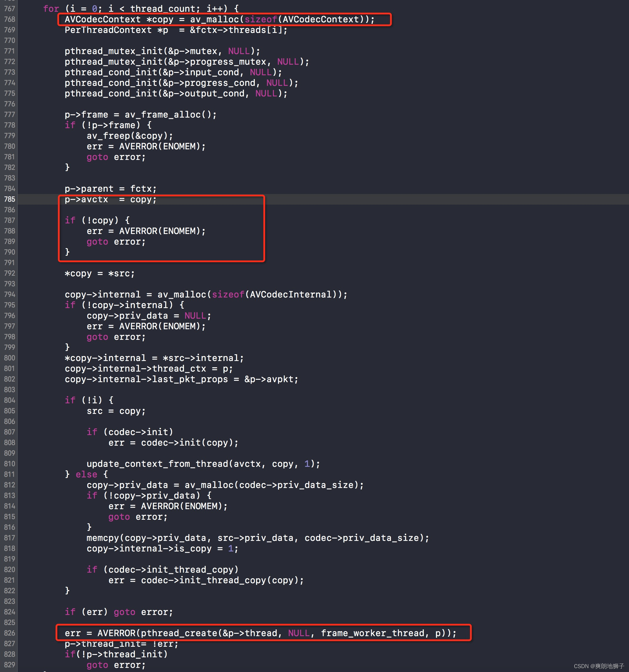This screenshot has height=672, width=629.
Task: Click the pthread_create frame_worker_thread line
Action: (261, 633)
